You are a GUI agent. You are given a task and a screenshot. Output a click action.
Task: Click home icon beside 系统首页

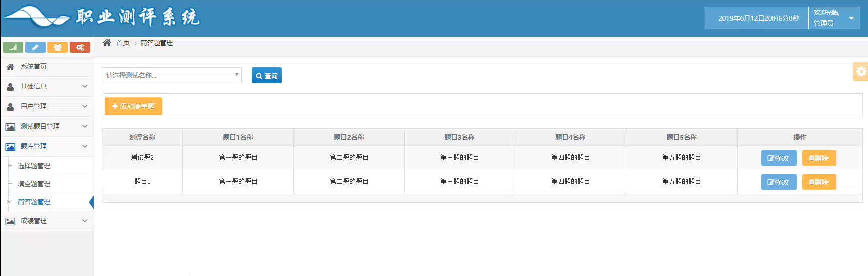click(x=10, y=67)
